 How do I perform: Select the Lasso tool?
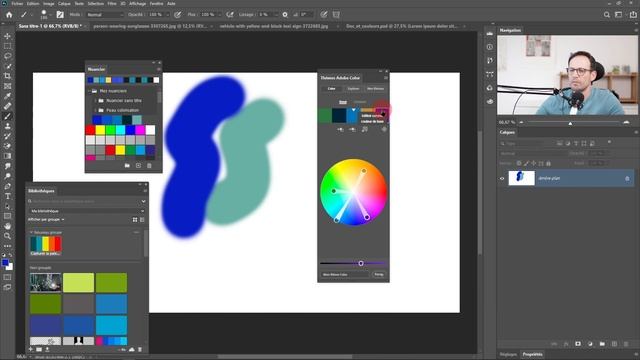7,56
